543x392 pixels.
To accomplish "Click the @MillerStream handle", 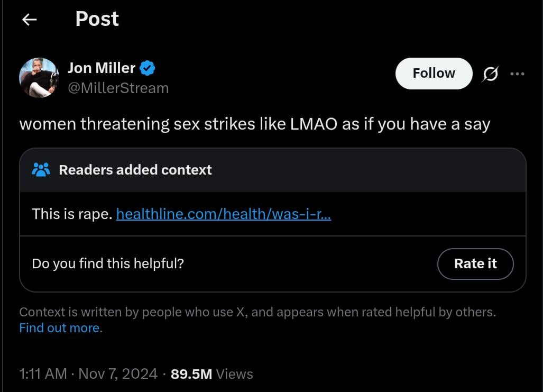I will click(118, 88).
